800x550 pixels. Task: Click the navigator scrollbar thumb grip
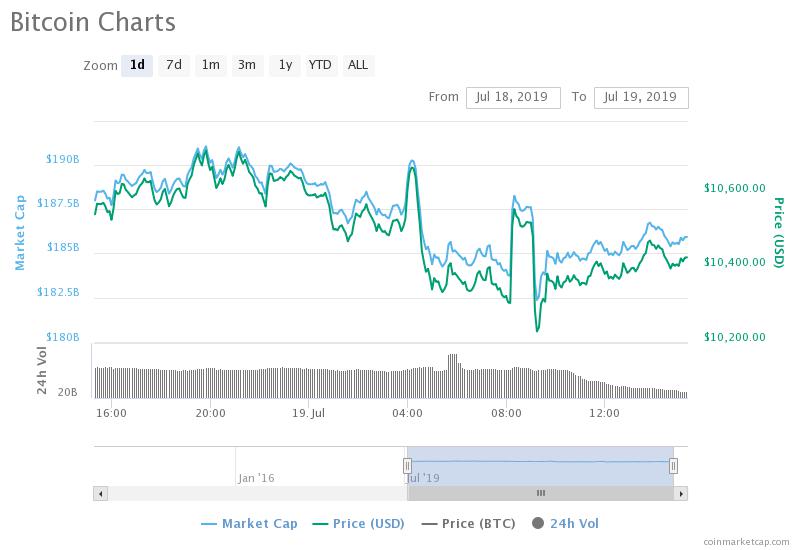540,493
